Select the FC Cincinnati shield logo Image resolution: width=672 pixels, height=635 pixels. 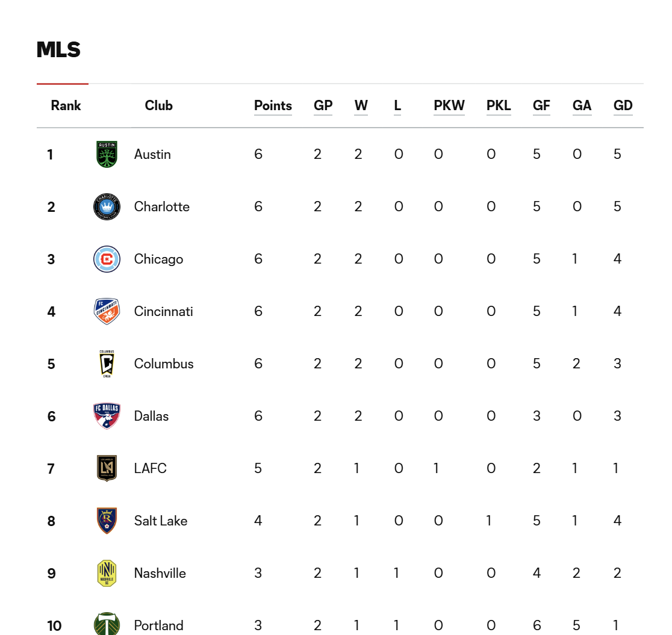click(x=107, y=311)
